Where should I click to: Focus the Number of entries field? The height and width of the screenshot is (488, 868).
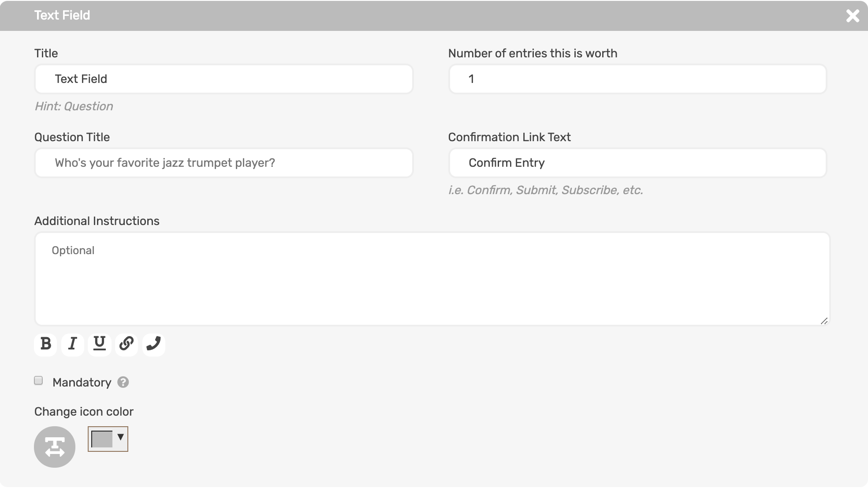point(637,79)
